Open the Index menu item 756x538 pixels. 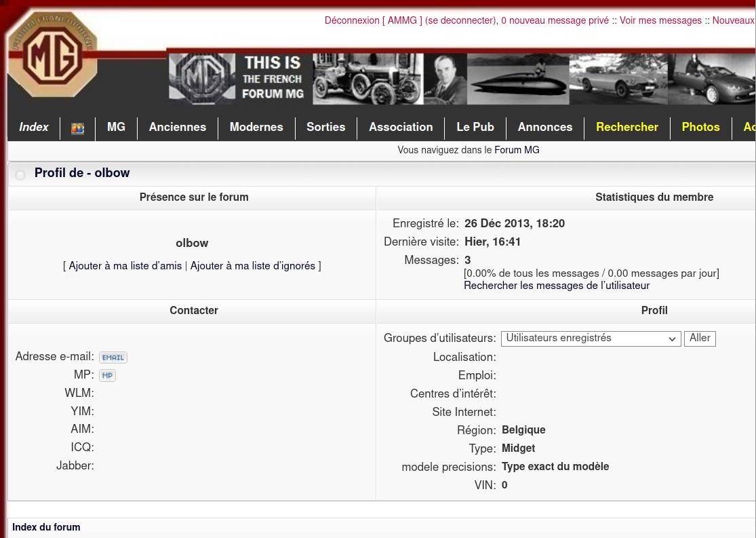pyautogui.click(x=34, y=127)
